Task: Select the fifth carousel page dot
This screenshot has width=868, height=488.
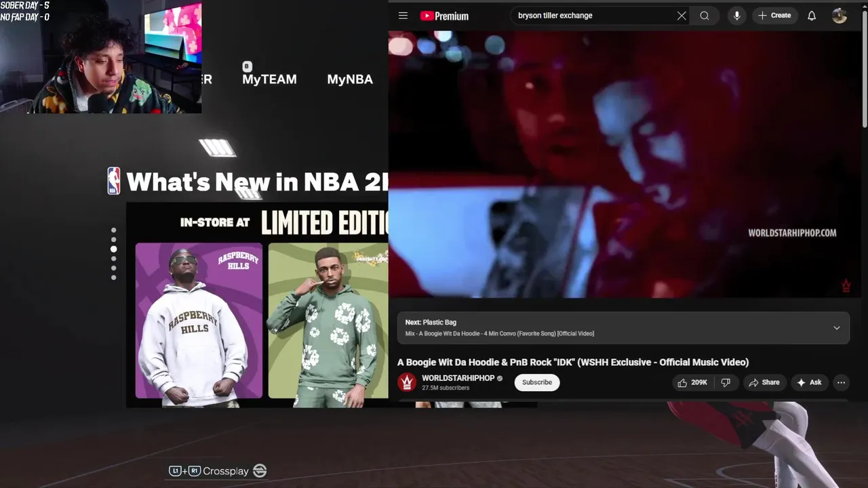Action: click(x=113, y=268)
